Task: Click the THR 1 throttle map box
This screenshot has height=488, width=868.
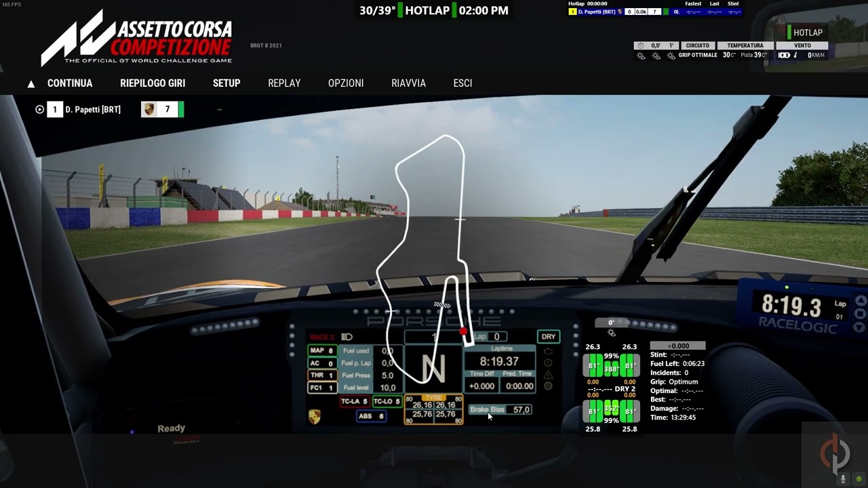Action: click(322, 375)
